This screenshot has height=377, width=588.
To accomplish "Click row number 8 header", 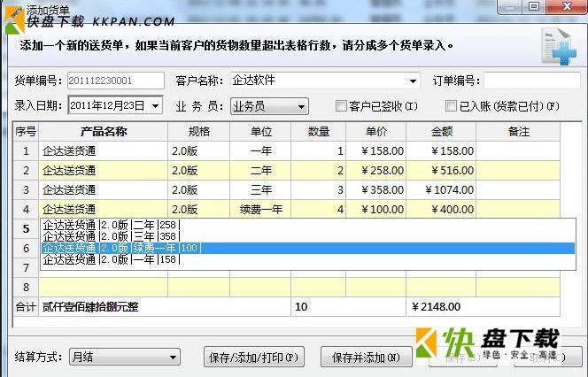I will (x=26, y=287).
